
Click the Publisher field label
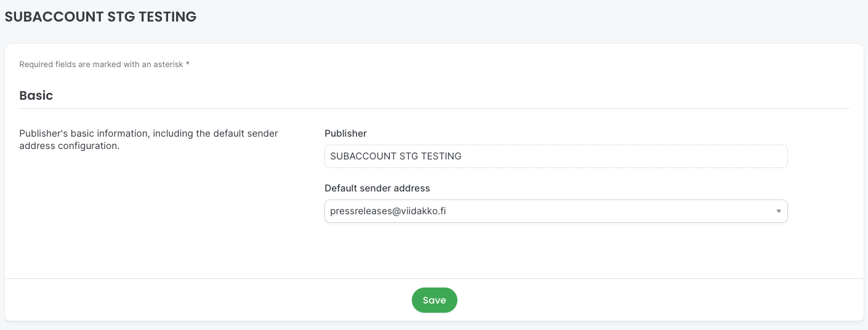tap(345, 133)
